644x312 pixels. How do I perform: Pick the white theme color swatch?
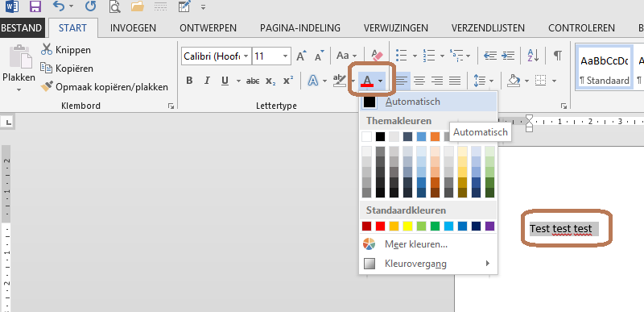click(x=367, y=136)
